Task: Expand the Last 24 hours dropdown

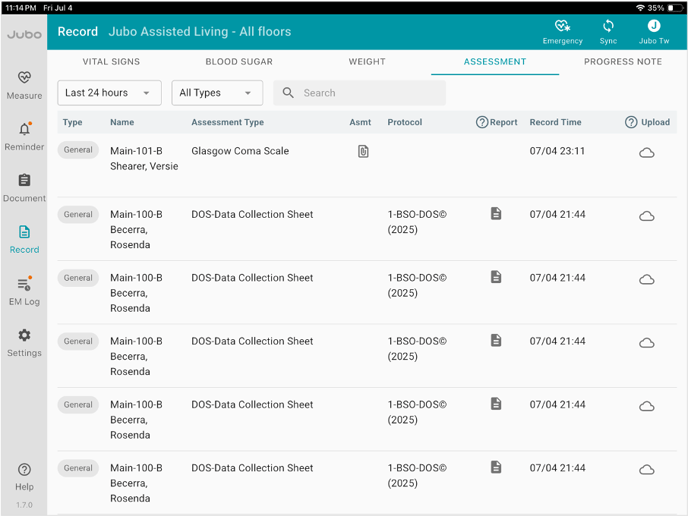Action: pos(109,93)
